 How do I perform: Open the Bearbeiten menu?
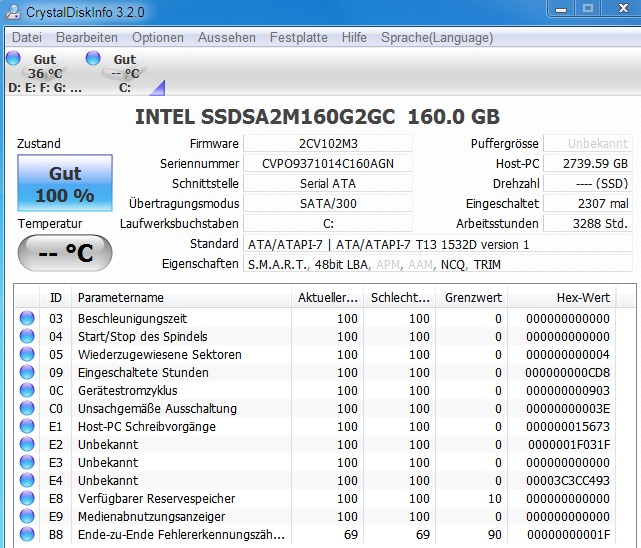(x=87, y=38)
